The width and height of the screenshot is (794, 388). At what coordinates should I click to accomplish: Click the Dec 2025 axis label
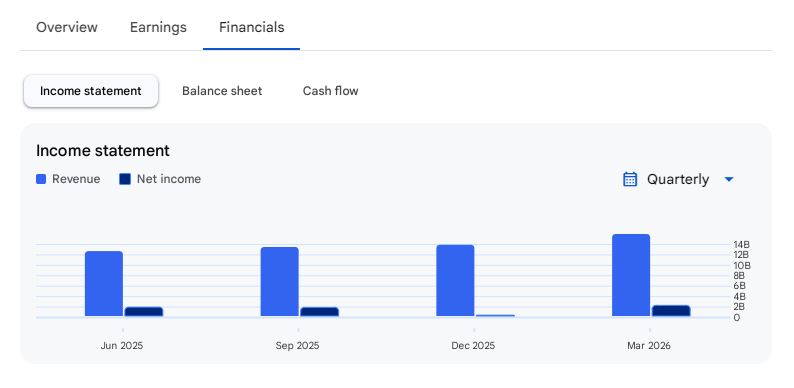[473, 346]
